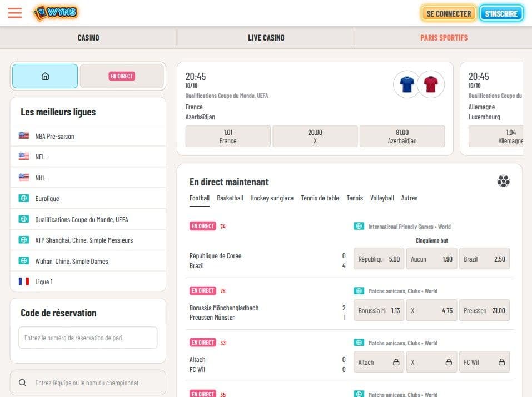Click the soccer ball icon

(x=503, y=181)
